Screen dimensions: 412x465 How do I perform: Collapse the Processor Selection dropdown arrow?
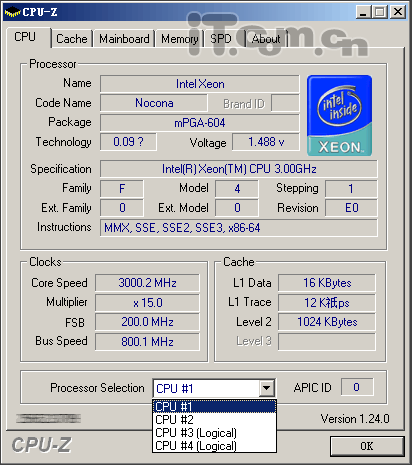click(266, 388)
